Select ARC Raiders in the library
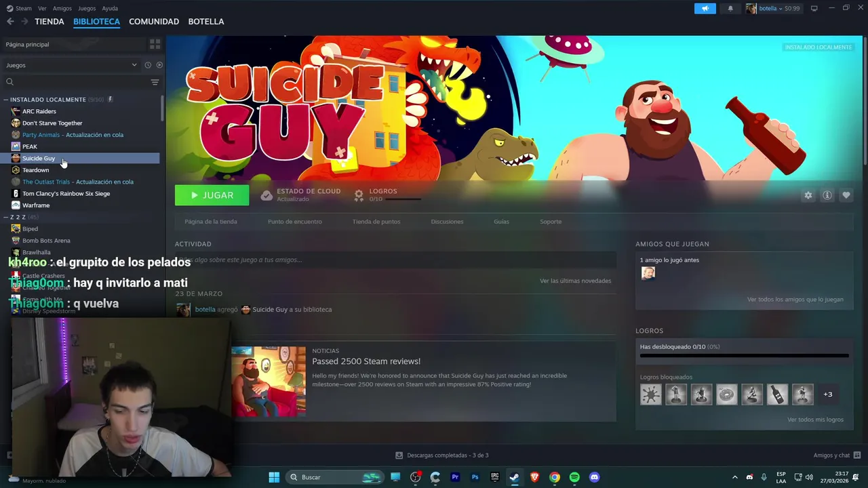Viewport: 868px width, 488px height. (x=39, y=111)
